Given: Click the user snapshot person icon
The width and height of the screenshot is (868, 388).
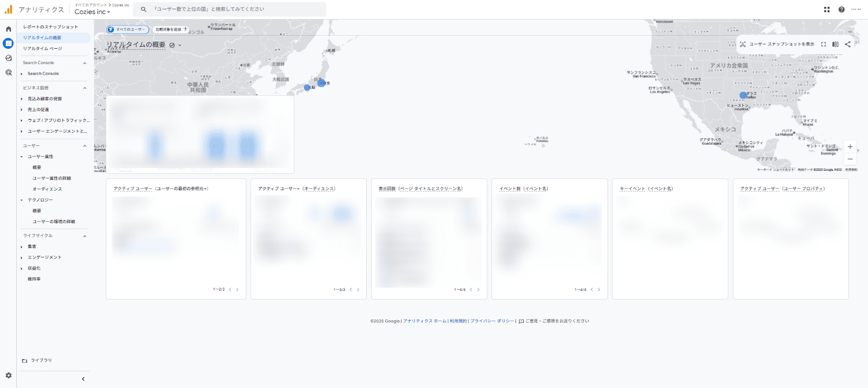Looking at the screenshot, I should pyautogui.click(x=743, y=44).
